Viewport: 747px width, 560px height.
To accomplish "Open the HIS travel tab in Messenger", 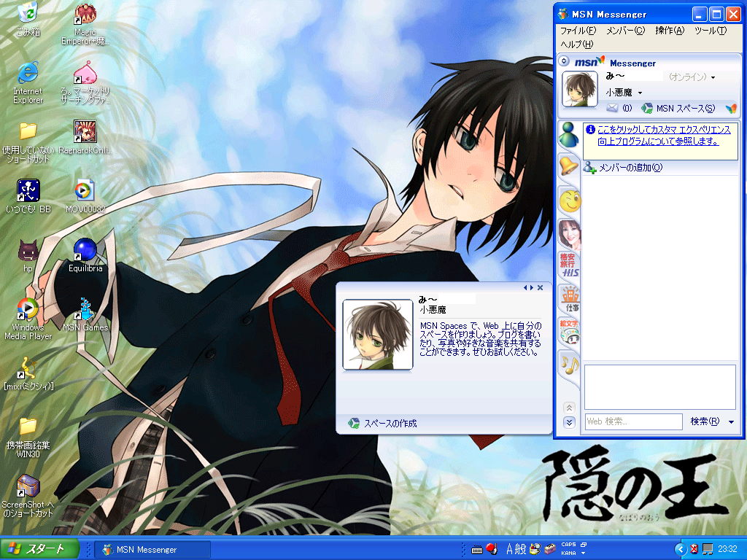I will point(569,265).
